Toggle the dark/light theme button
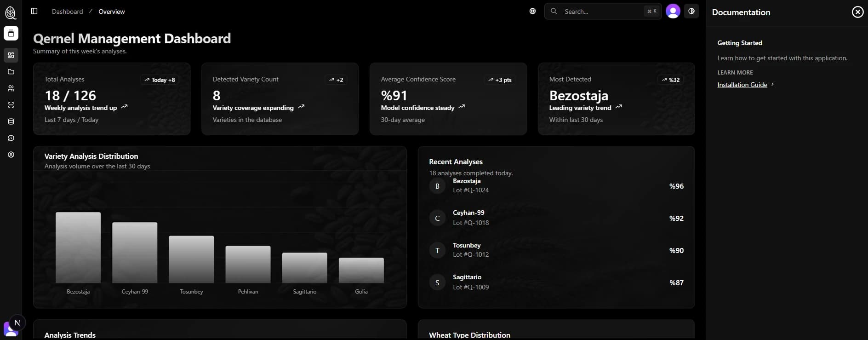868x340 pixels. pos(691,11)
